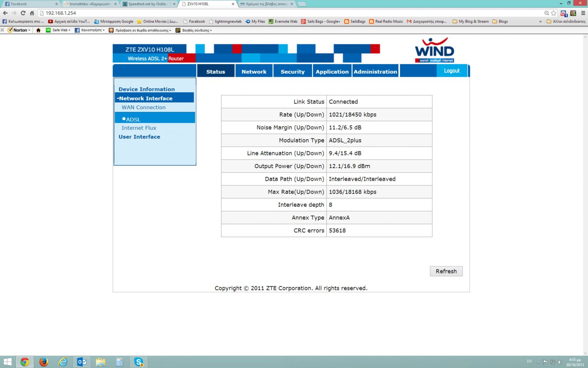588x368 pixels.
Task: Open My Blog & Stream bookmark folder
Action: 470,21
